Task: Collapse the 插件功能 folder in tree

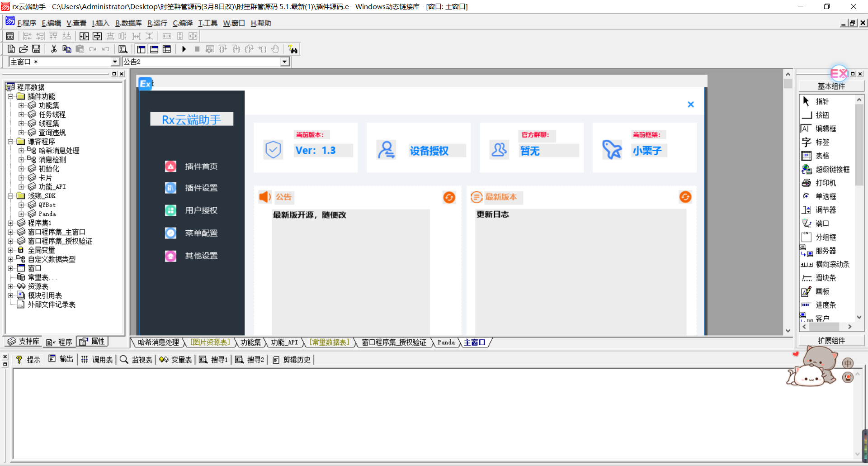Action: [10, 96]
